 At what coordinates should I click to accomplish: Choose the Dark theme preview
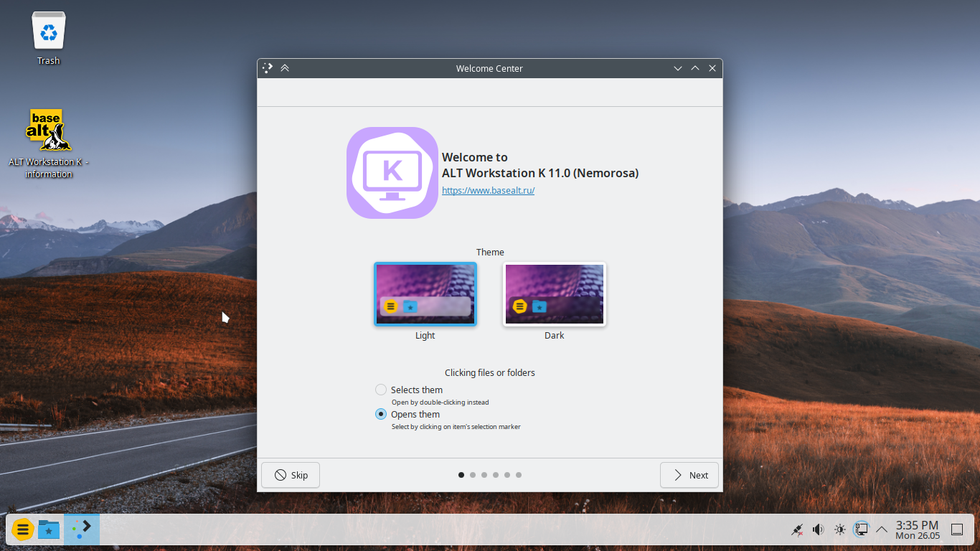point(555,294)
